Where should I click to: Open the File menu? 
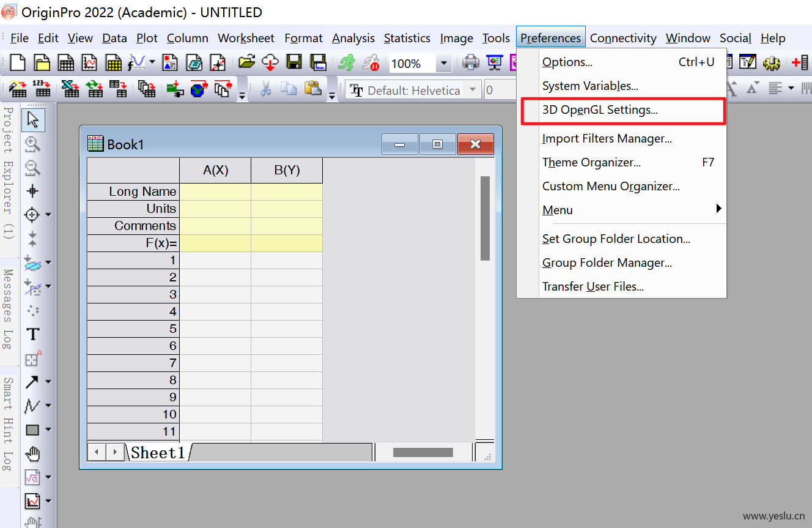coord(20,38)
